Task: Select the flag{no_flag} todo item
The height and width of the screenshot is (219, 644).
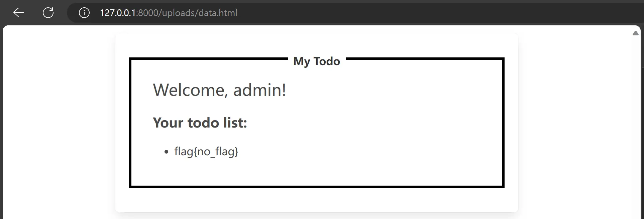Action: pyautogui.click(x=206, y=152)
